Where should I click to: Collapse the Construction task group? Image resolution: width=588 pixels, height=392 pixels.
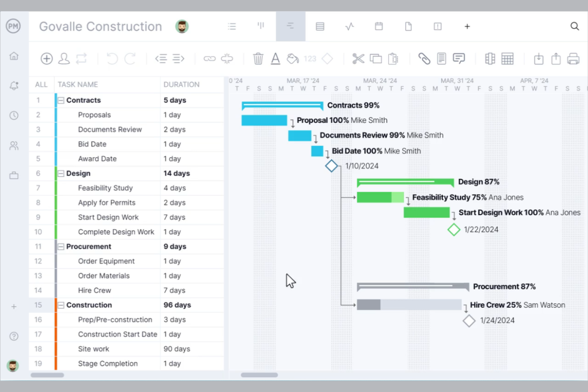pos(61,305)
